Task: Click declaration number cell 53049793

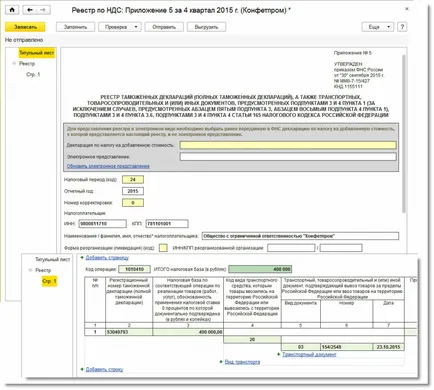Action: point(129,332)
